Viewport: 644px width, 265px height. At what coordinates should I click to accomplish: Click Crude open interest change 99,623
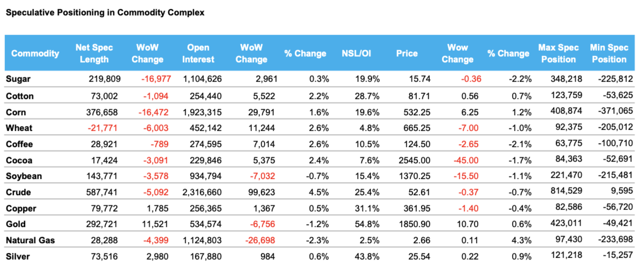click(262, 192)
